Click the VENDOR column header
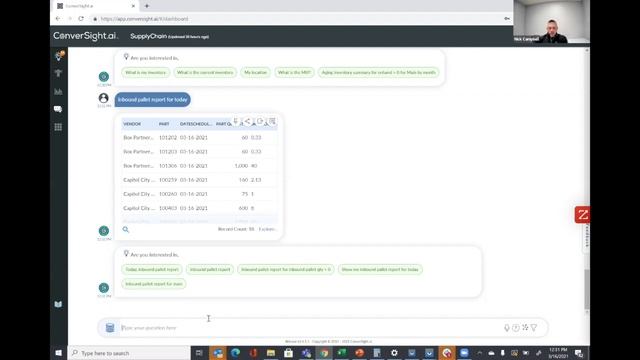Screen dimensions: 640x360 132,124
